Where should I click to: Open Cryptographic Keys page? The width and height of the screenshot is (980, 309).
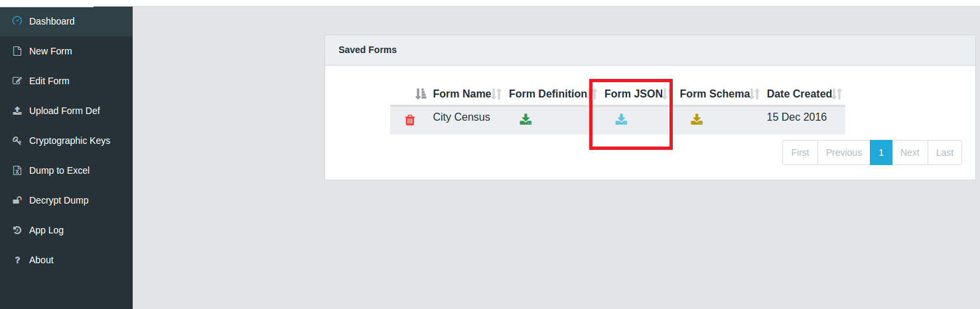66,141
